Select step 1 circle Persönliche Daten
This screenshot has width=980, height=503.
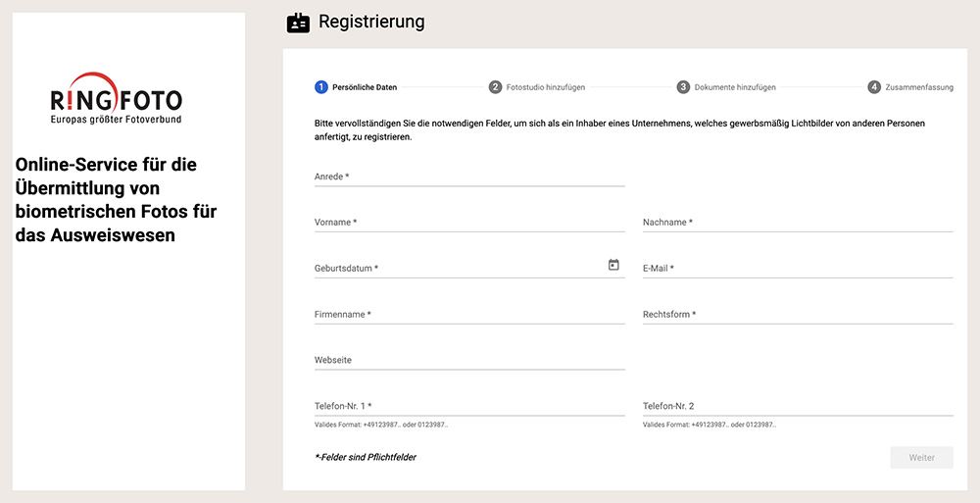(x=321, y=87)
